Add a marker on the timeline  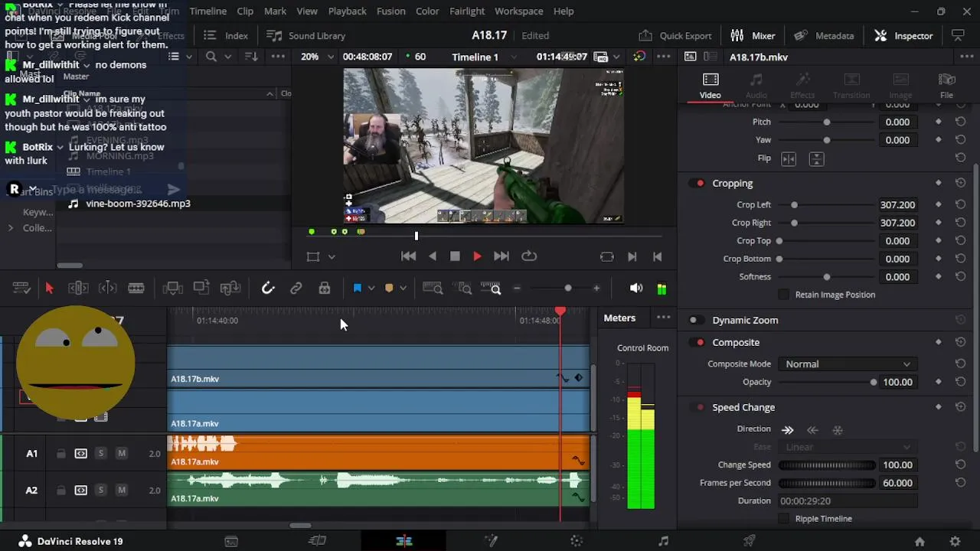(389, 289)
